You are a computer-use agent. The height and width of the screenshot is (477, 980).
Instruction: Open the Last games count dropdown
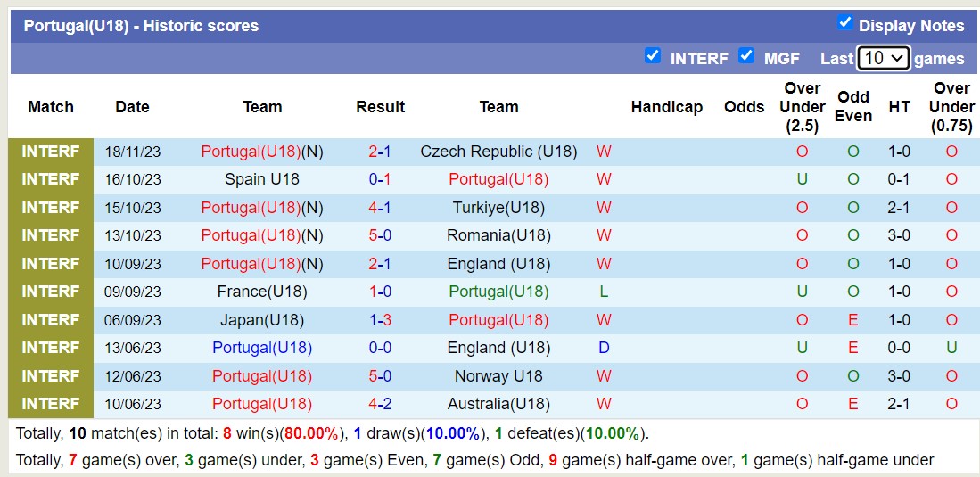[883, 58]
